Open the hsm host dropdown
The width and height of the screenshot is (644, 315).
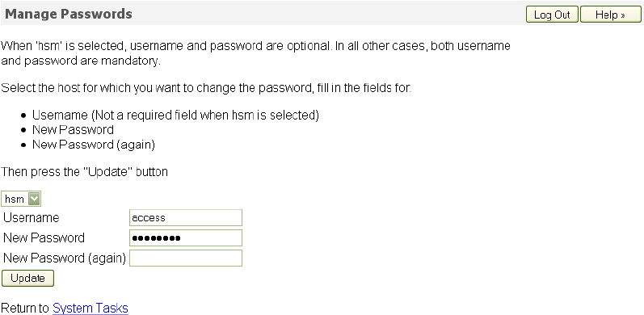point(21,199)
